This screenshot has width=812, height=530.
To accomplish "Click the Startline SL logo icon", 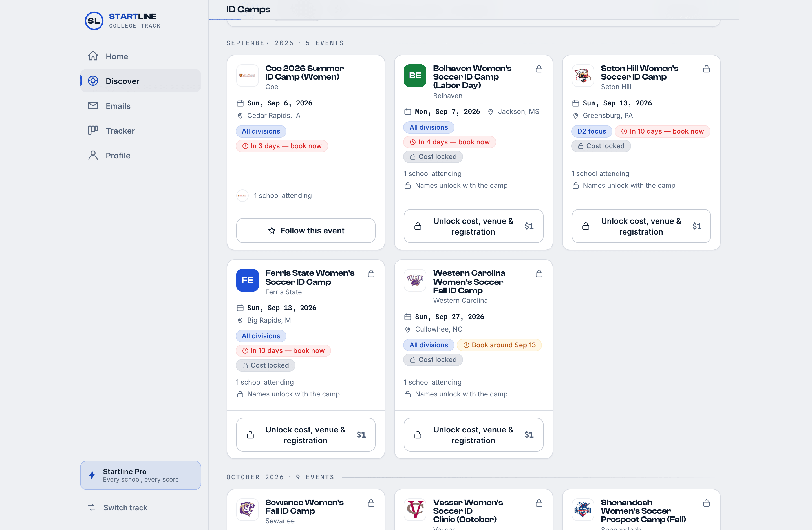I will tap(94, 21).
